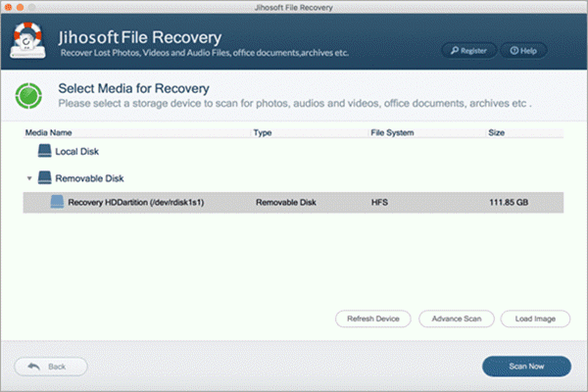This screenshot has height=392, width=588.
Task: Open the Help button
Action: [523, 51]
